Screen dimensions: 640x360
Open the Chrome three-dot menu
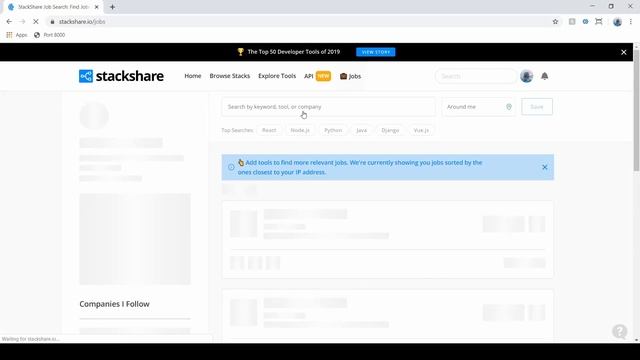click(631, 22)
